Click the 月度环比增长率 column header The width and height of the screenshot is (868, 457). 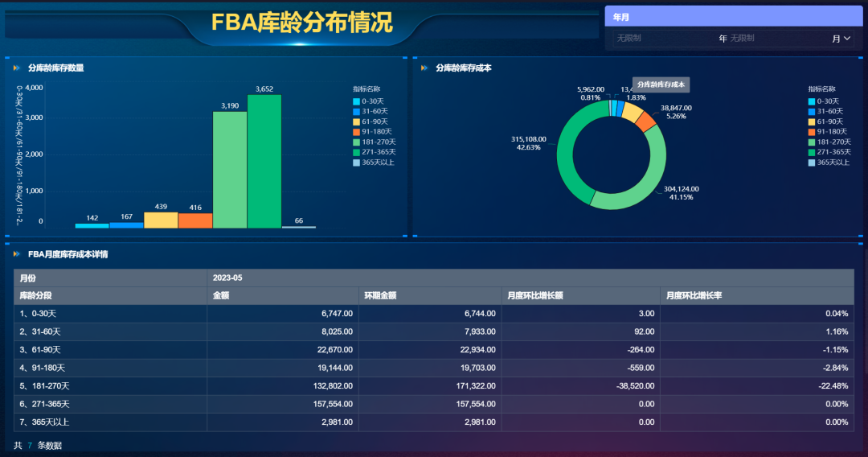(x=757, y=296)
